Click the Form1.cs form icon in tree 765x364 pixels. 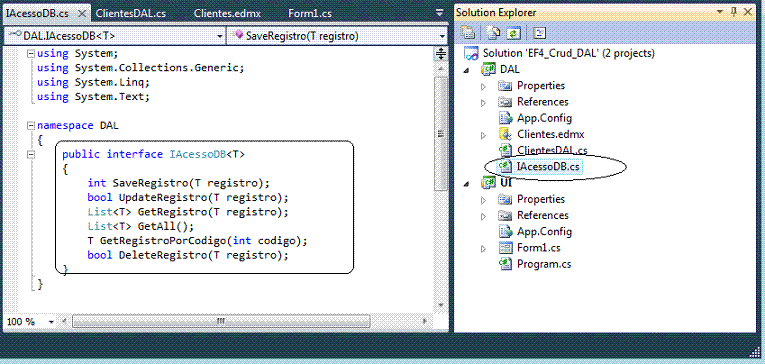tap(505, 248)
